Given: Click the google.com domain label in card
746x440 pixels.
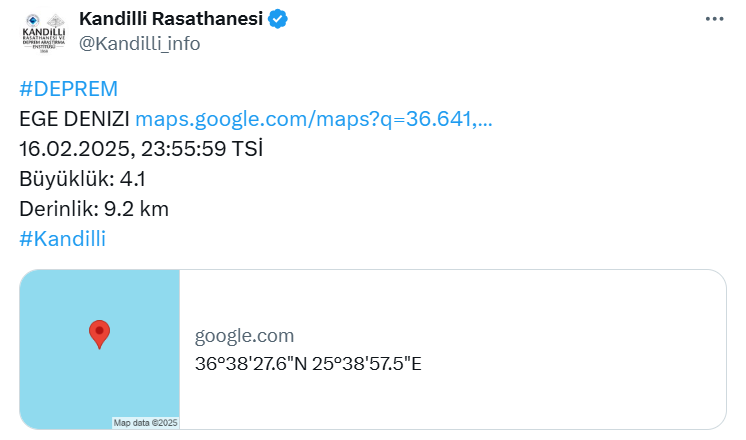Looking at the screenshot, I should click(x=245, y=336).
